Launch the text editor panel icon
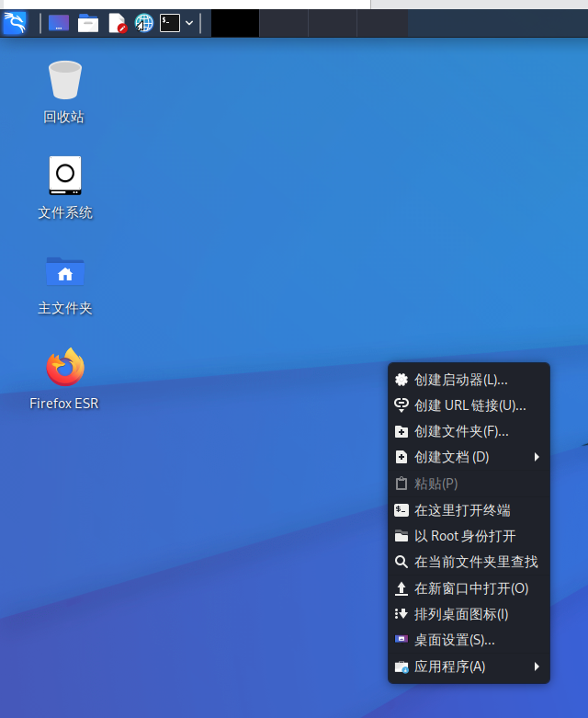This screenshot has width=588, height=718. click(x=117, y=22)
